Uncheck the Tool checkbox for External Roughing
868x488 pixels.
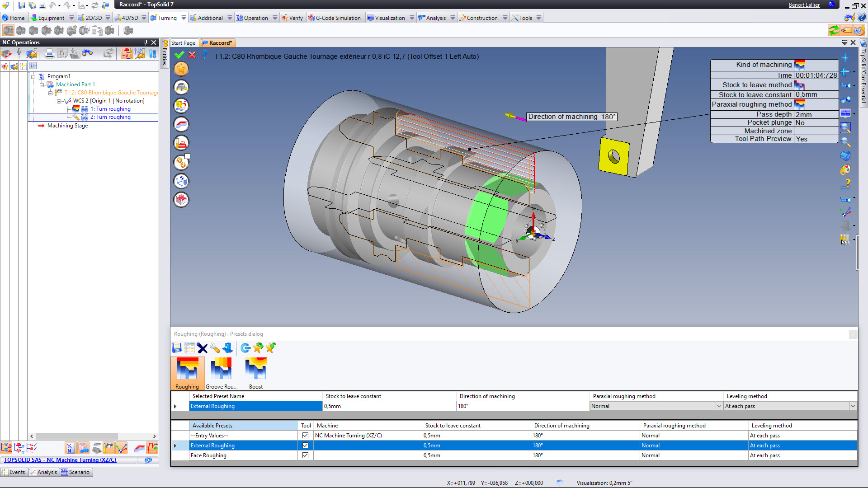coord(306,446)
